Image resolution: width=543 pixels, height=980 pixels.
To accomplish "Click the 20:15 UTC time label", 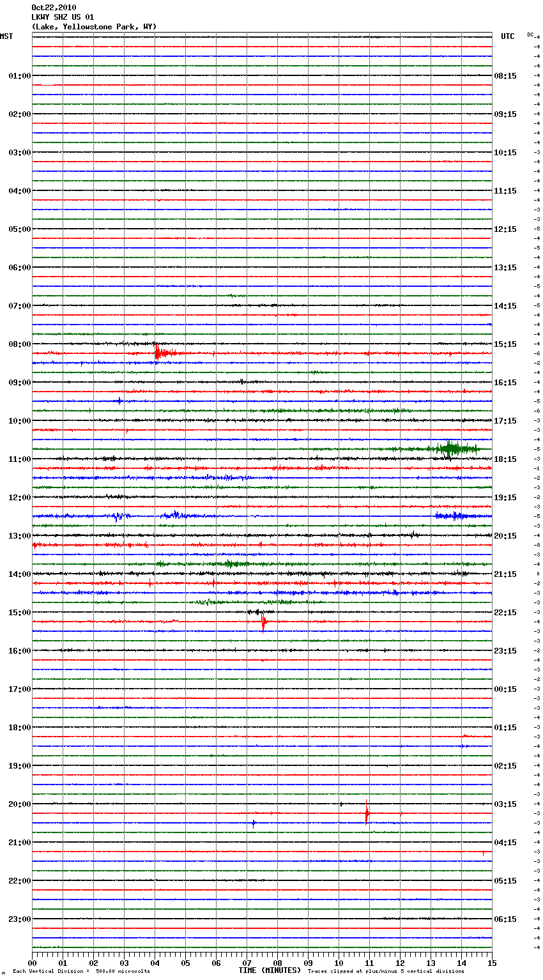I will [505, 536].
